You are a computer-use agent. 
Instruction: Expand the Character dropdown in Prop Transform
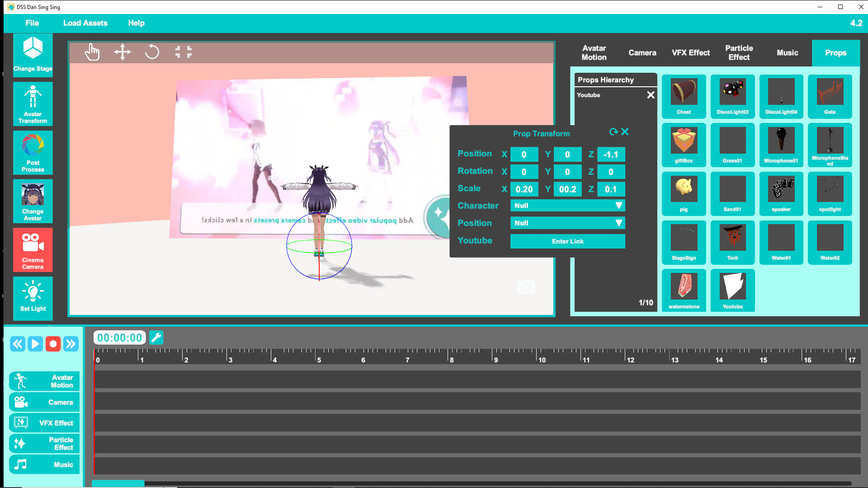567,206
